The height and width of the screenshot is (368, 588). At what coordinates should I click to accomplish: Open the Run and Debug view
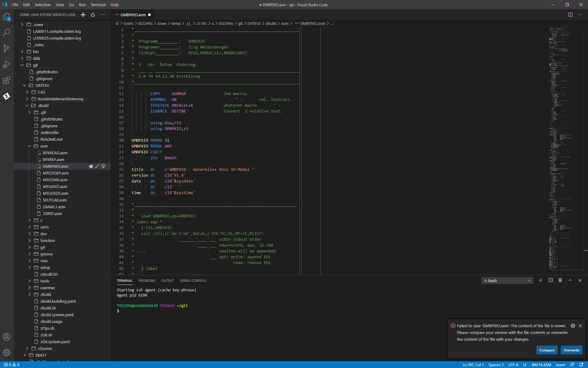tap(6, 64)
